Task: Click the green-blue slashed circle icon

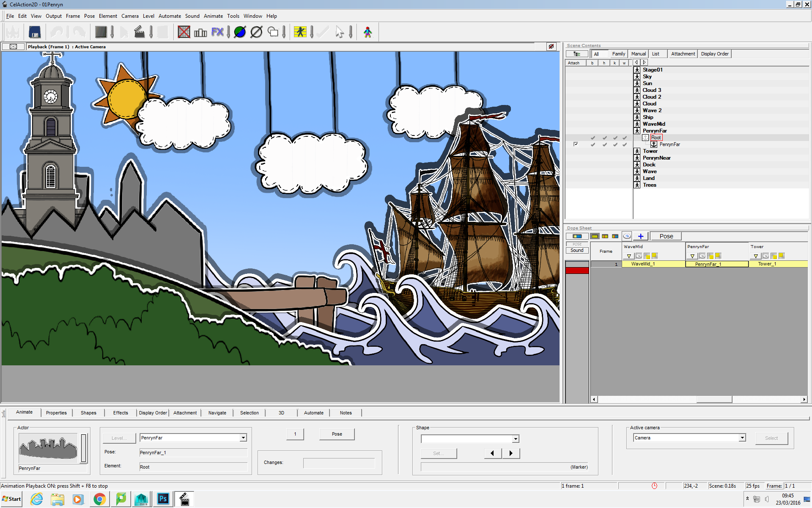Action: point(240,32)
